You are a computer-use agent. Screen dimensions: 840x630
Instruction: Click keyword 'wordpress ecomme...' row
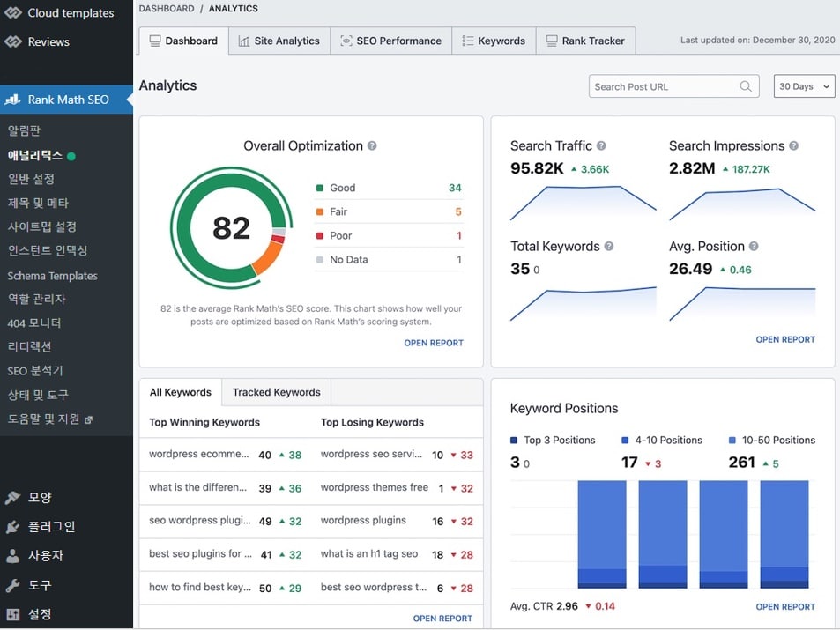click(x=225, y=455)
